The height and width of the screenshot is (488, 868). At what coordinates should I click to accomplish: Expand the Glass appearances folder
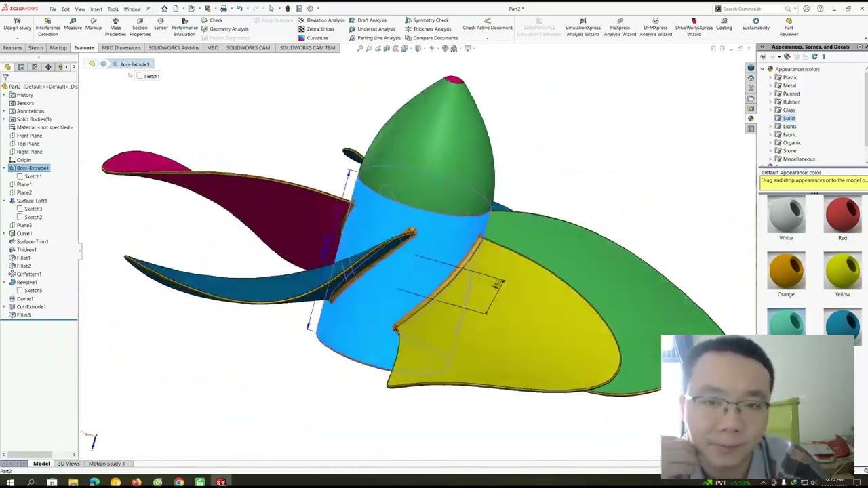(772, 110)
